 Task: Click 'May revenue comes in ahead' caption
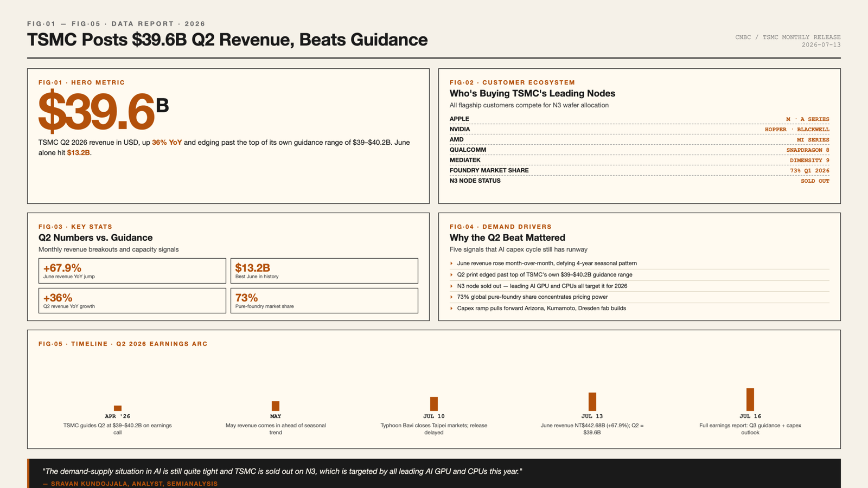point(276,429)
